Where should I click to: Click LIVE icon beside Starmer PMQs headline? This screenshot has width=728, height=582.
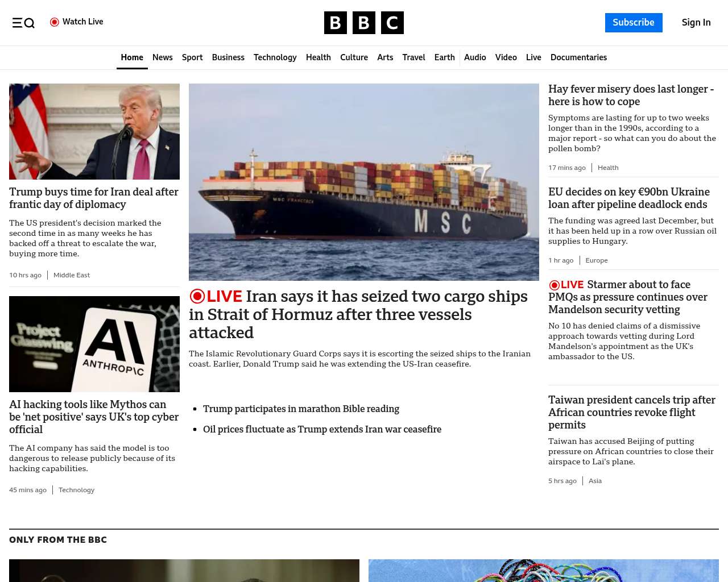tap(566, 285)
